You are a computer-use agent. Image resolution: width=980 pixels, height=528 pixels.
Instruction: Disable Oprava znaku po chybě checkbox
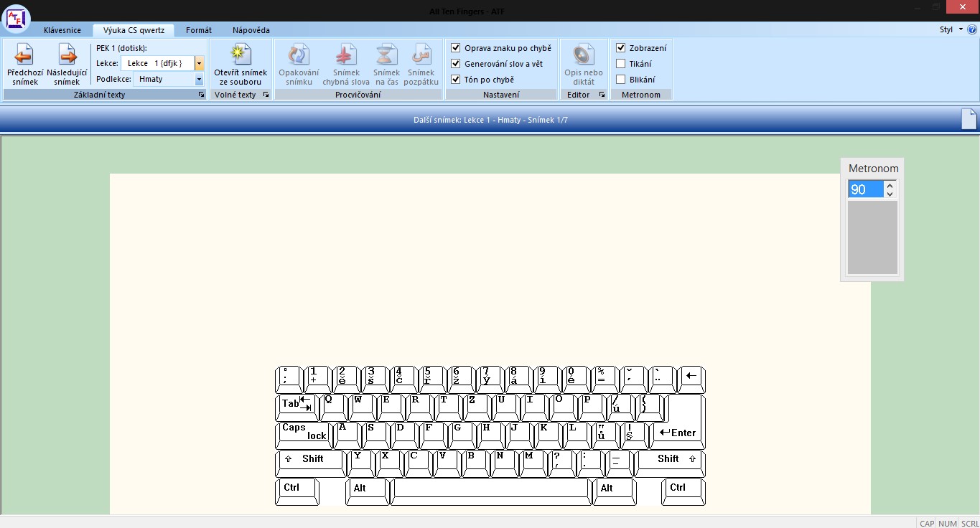click(456, 48)
